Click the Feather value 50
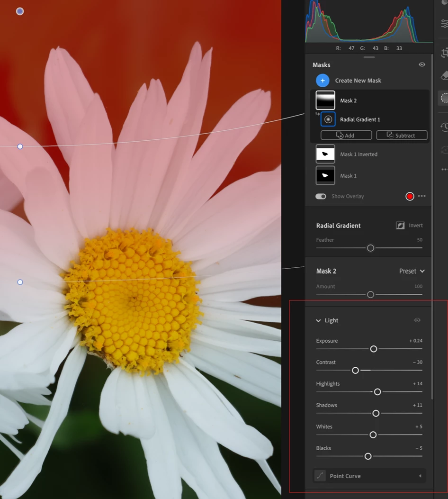 (420, 240)
